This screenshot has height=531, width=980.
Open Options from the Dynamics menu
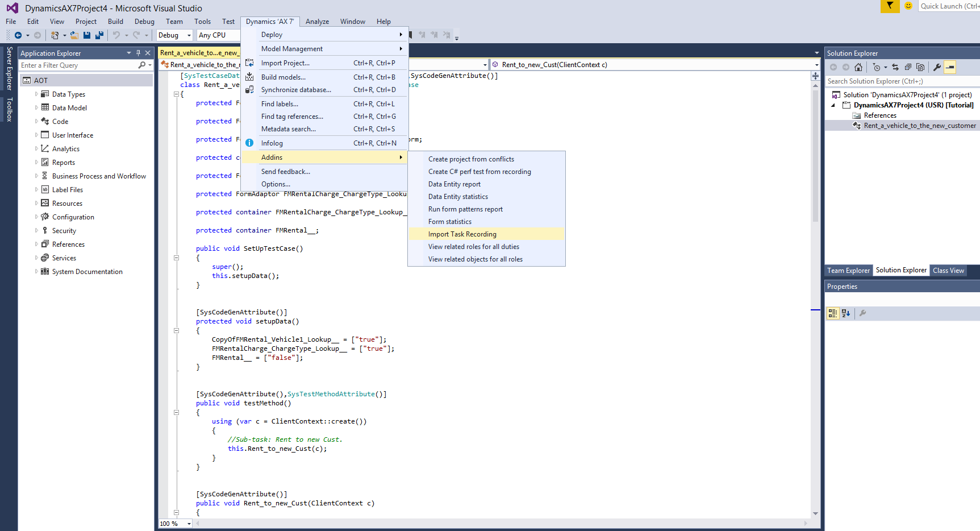(x=276, y=184)
